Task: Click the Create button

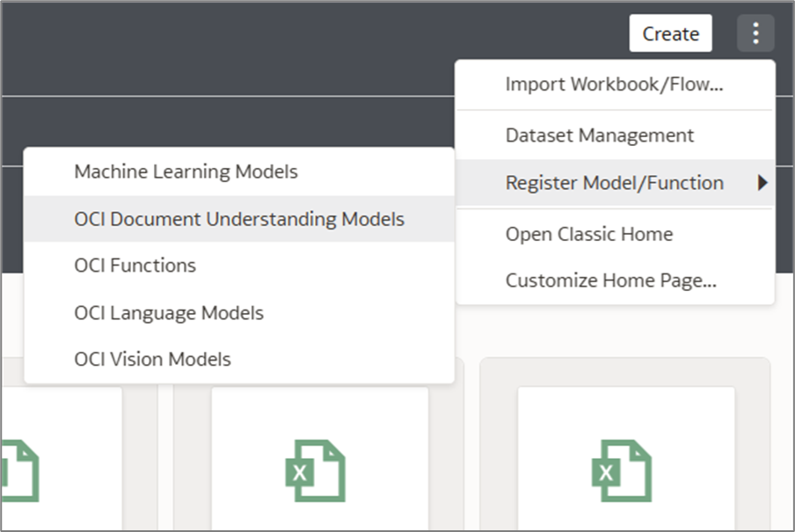Action: (670, 34)
